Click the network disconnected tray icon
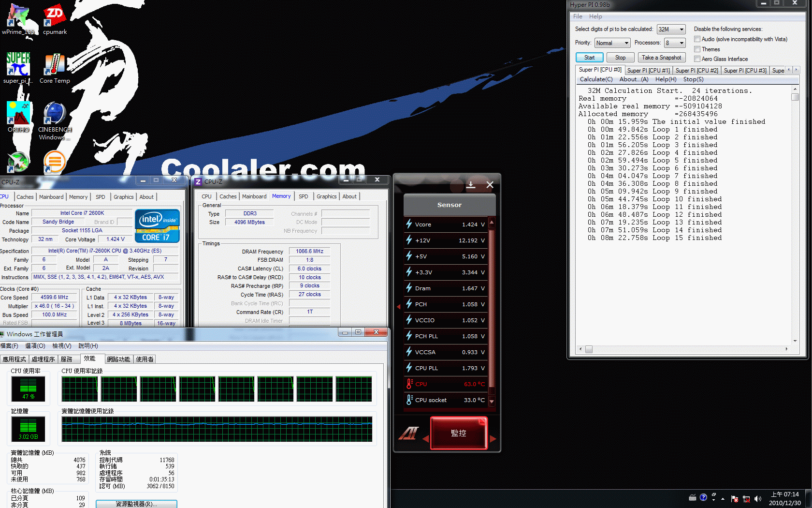Screen dimensions: 812x508 coord(746,498)
